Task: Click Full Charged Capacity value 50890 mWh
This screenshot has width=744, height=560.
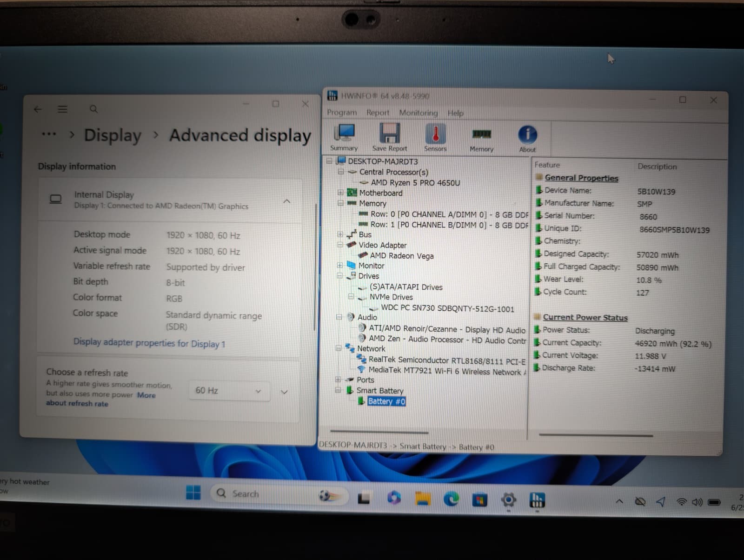Action: click(658, 268)
